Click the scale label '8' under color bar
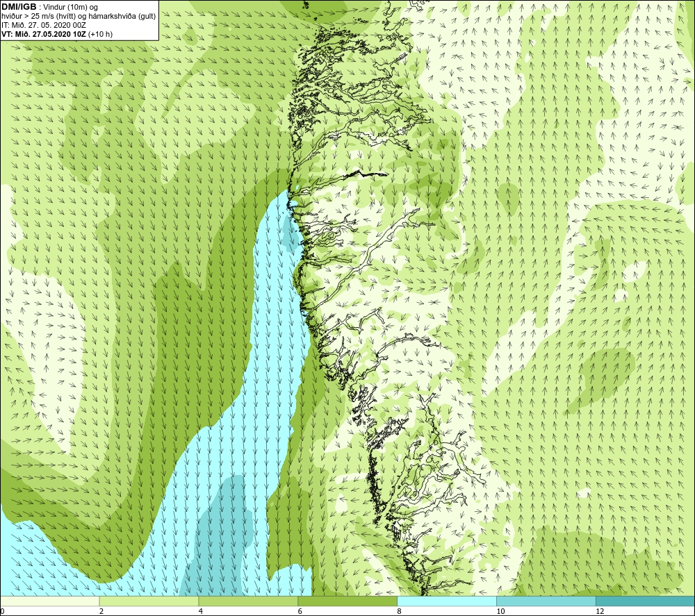The height and width of the screenshot is (616, 695). [400, 611]
